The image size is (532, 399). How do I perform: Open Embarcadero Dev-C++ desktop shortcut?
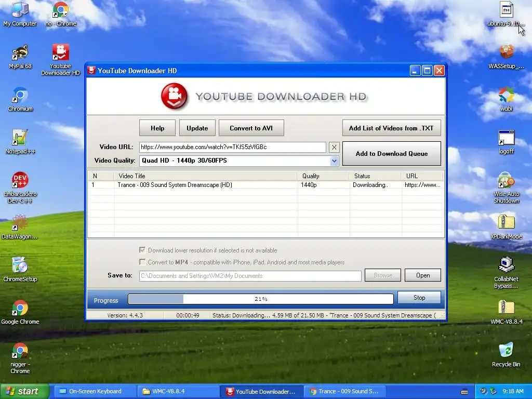pos(20,187)
